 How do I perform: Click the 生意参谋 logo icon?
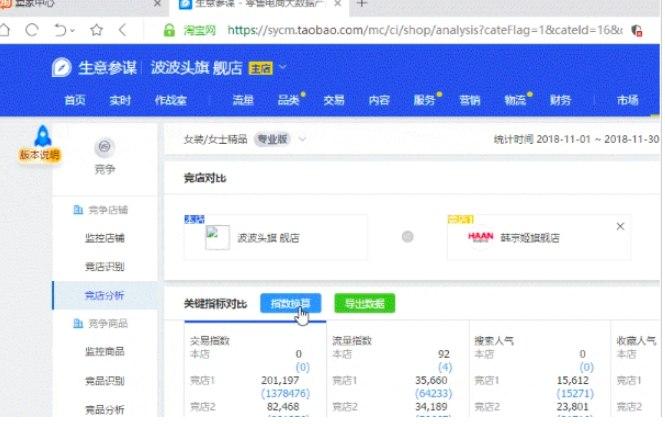61,68
